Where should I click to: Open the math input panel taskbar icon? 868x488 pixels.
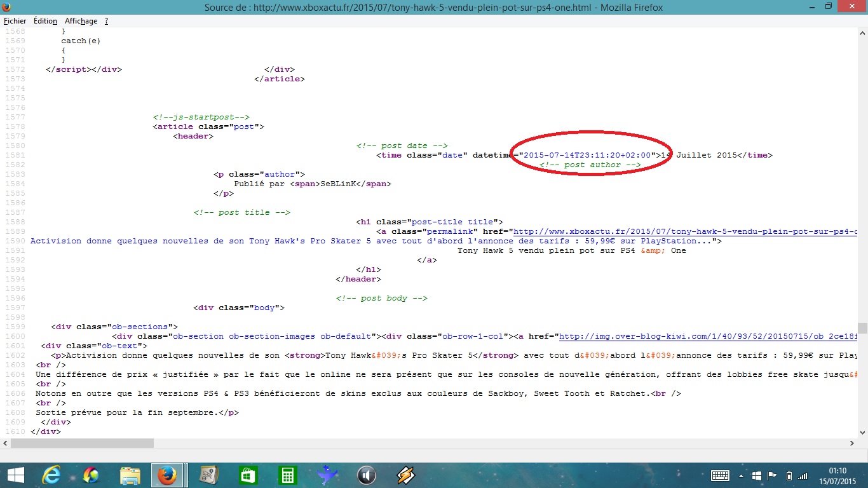[x=208, y=475]
